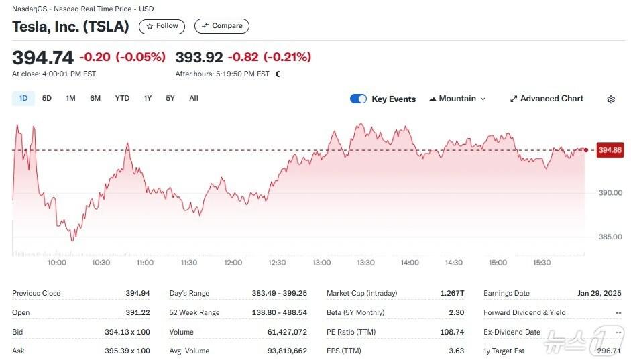Click the Compare button
Screen dimensions: 631x364
[222, 26]
